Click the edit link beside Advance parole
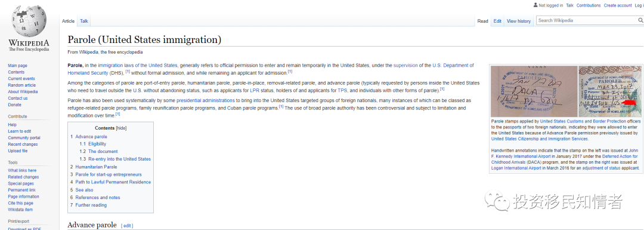The width and height of the screenshot is (644, 230). coord(127,225)
